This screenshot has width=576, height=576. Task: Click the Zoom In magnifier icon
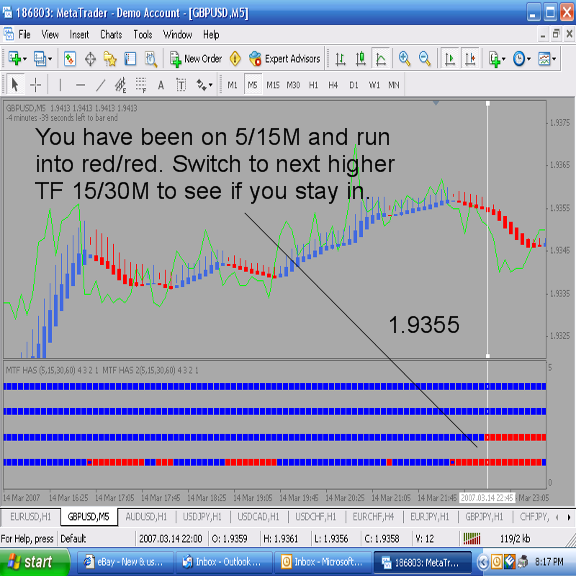click(x=404, y=59)
